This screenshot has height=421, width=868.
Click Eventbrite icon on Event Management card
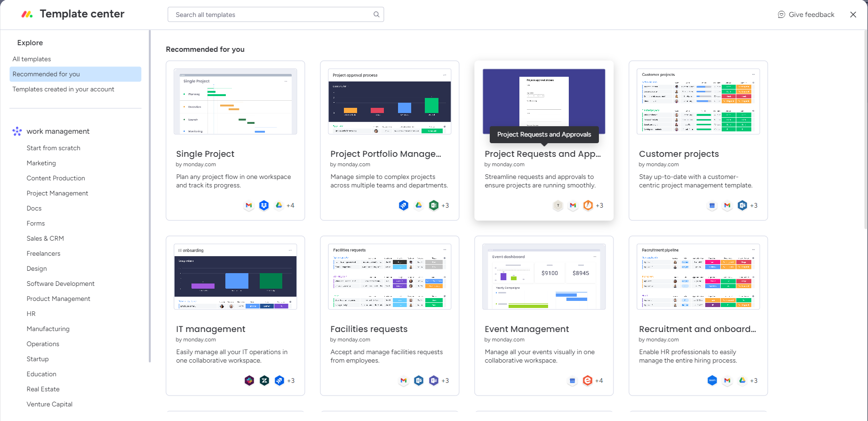pos(588,381)
